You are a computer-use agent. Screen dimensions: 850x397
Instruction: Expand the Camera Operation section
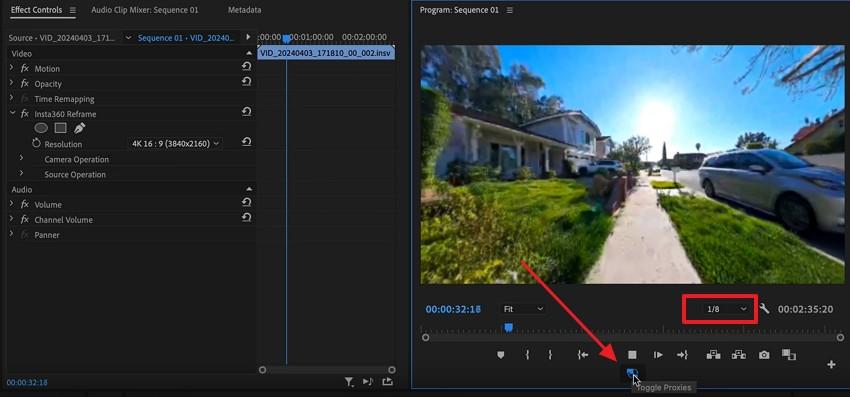point(21,158)
